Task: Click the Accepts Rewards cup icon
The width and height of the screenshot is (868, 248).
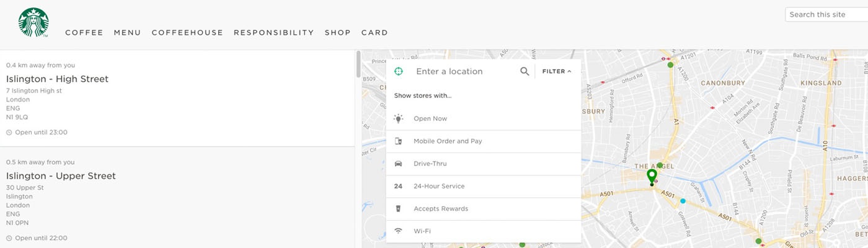Action: click(x=399, y=208)
